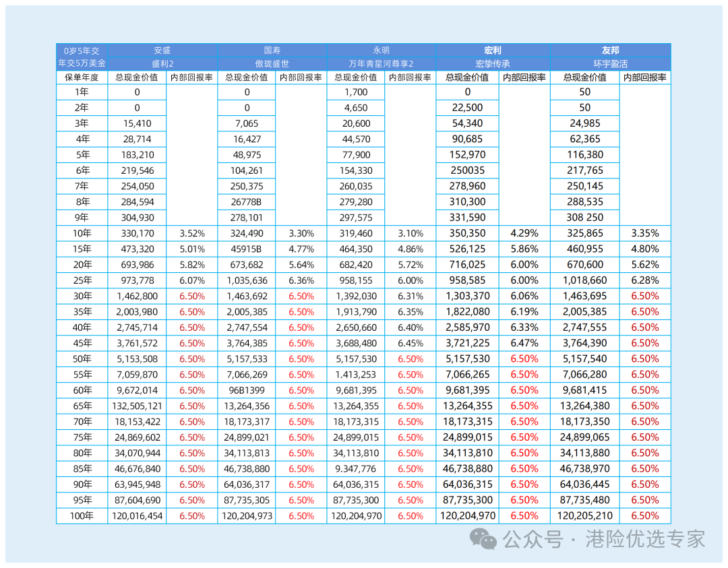
Task: Select the value '308 250'
Action: pyautogui.click(x=585, y=218)
